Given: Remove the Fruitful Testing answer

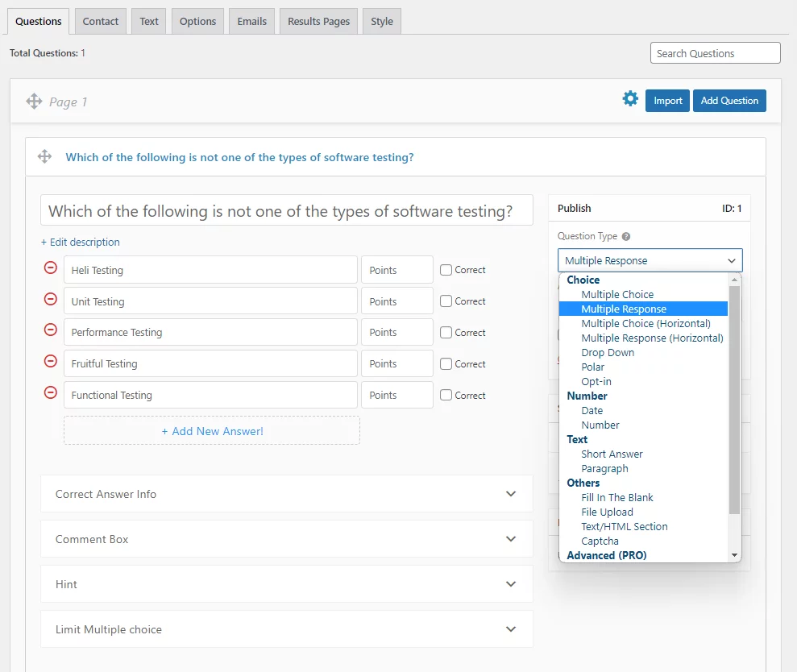Looking at the screenshot, I should tap(50, 362).
